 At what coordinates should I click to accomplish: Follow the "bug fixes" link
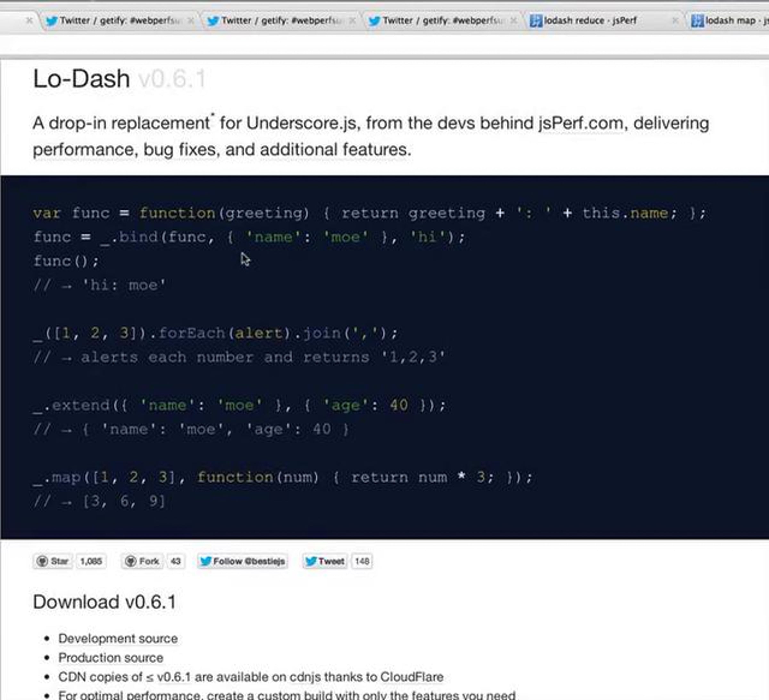pos(179,150)
